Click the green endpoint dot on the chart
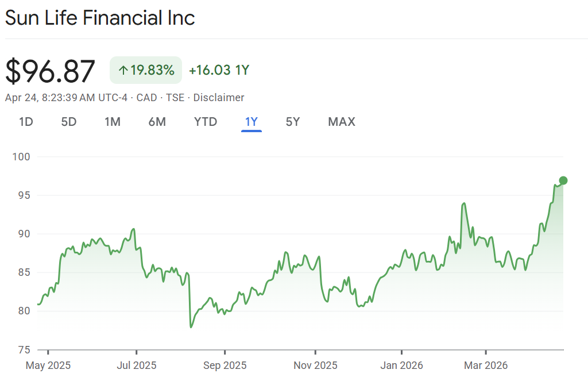This screenshot has width=588, height=381. pos(563,180)
